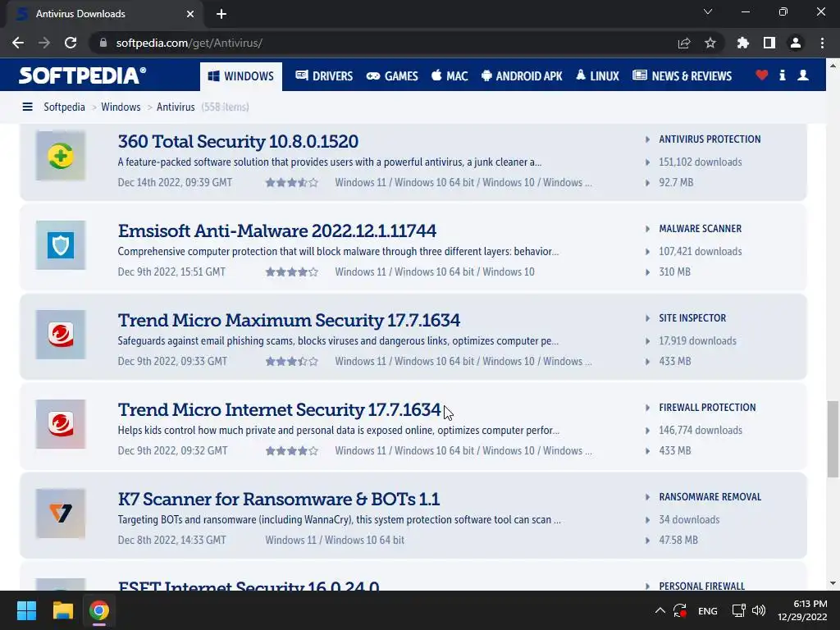The image size is (840, 630).
Task: Open 360 Total Security 10.8.0.1520 title
Action: [x=238, y=141]
